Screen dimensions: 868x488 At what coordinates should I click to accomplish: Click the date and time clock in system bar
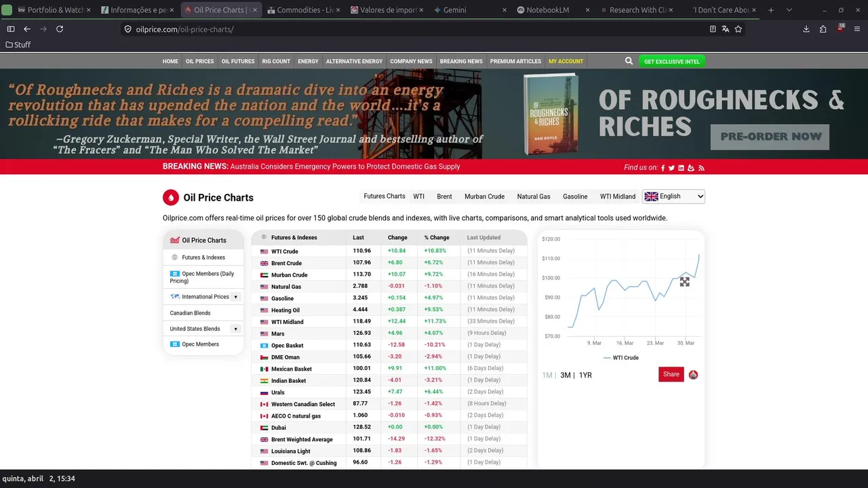tap(39, 479)
